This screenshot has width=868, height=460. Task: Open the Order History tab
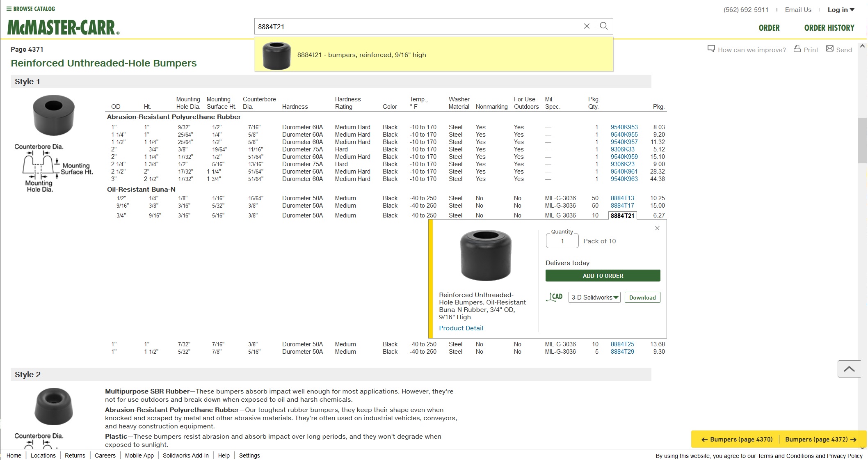(829, 28)
